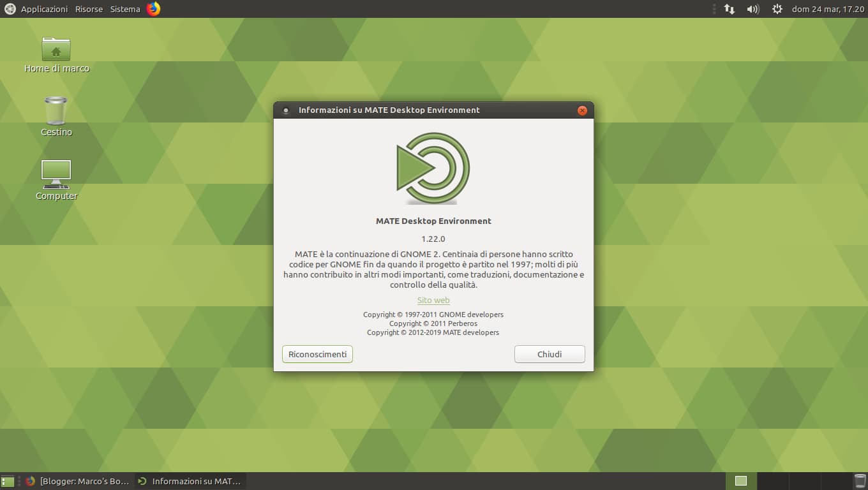868x490 pixels.
Task: Open the network connections indicator
Action: pyautogui.click(x=729, y=9)
